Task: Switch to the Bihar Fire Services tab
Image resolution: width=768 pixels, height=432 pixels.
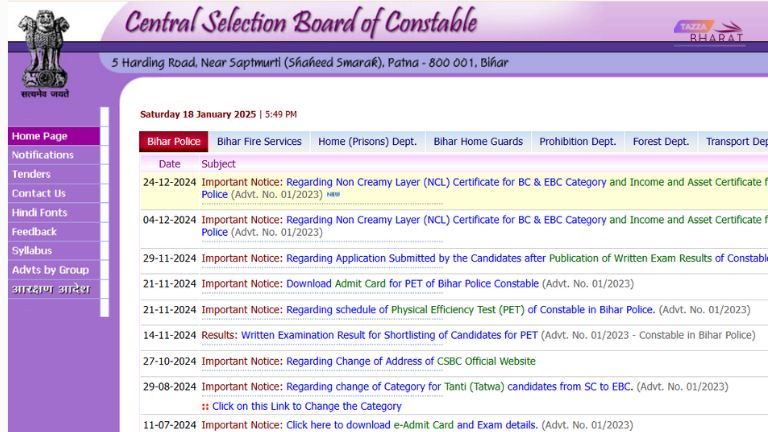Action: coord(259,142)
